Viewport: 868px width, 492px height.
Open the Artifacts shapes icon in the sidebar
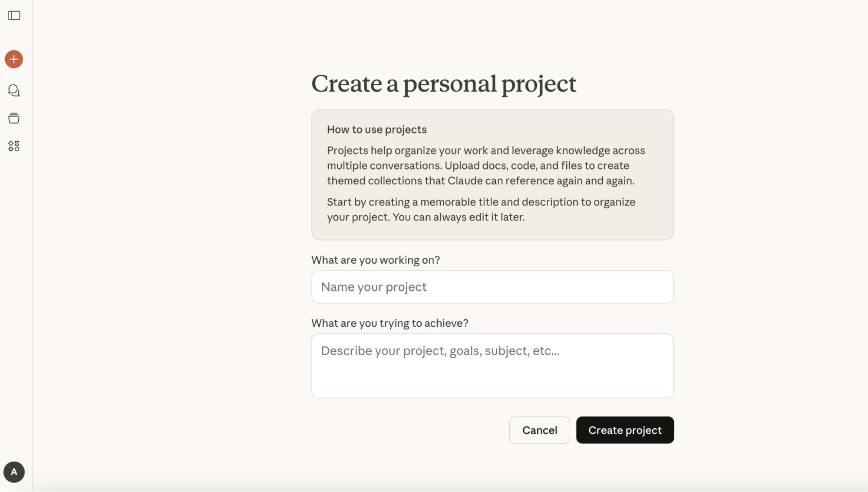pyautogui.click(x=14, y=146)
